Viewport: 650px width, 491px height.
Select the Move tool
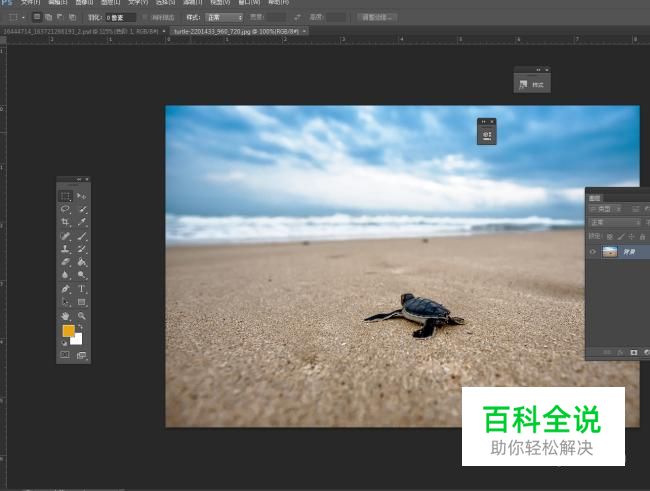click(x=82, y=197)
